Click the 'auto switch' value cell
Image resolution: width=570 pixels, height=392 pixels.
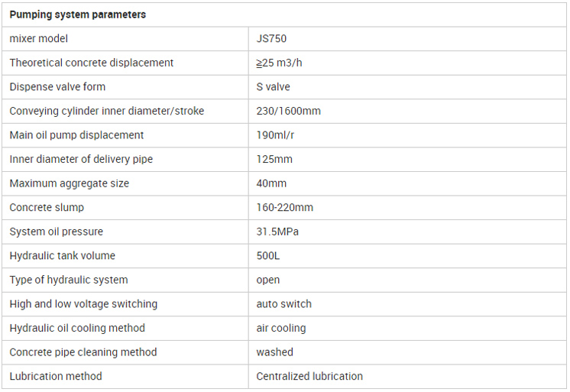[284, 303]
